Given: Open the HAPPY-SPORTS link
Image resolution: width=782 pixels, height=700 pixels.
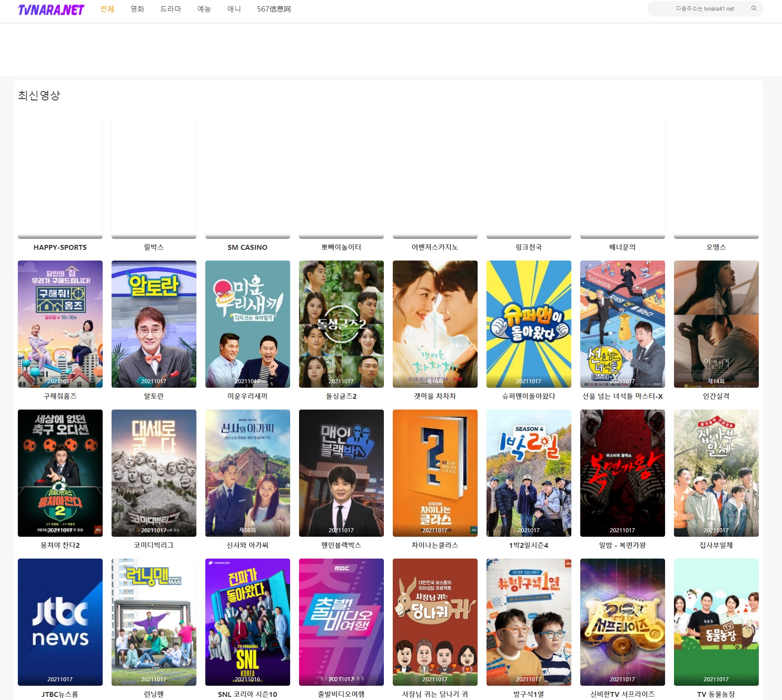Looking at the screenshot, I should (60, 247).
